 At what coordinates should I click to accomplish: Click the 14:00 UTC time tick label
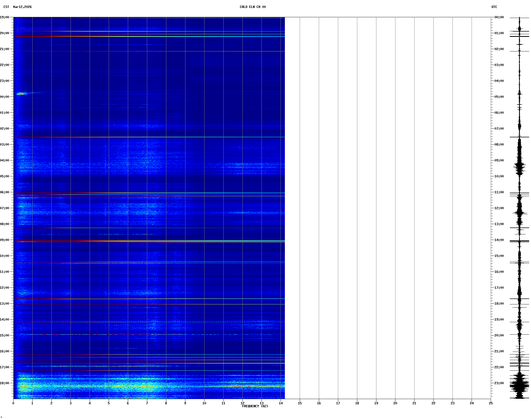pyautogui.click(x=499, y=240)
